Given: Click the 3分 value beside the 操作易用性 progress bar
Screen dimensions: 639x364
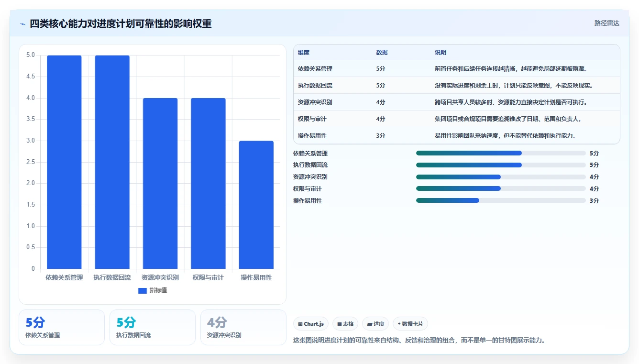Looking at the screenshot, I should pyautogui.click(x=595, y=200).
